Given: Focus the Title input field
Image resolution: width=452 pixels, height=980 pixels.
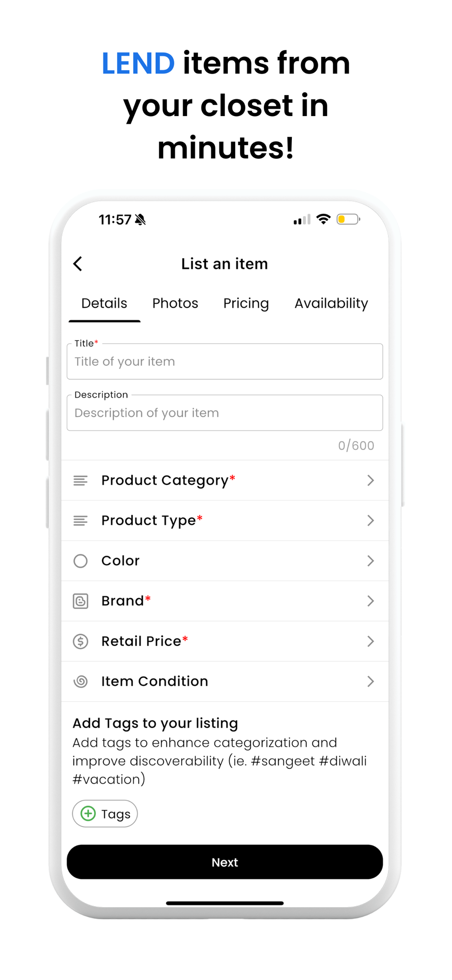Looking at the screenshot, I should coord(225,362).
